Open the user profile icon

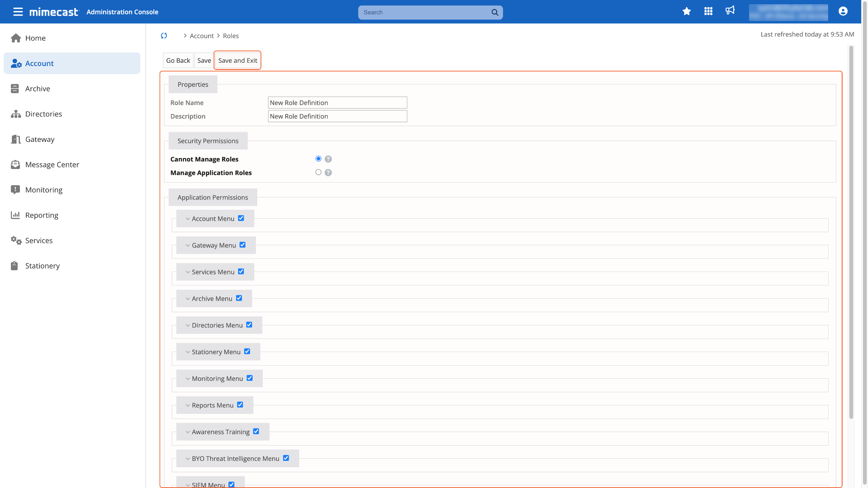(843, 11)
